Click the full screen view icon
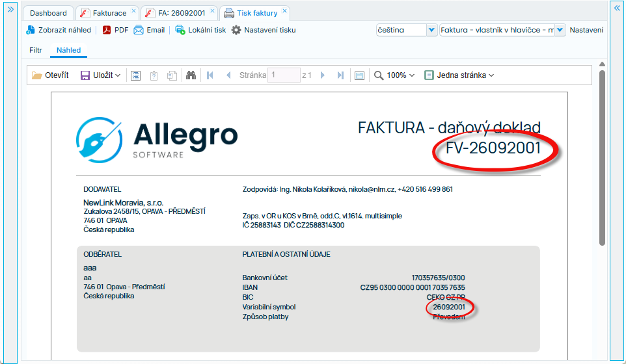This screenshot has width=626, height=364. click(359, 75)
